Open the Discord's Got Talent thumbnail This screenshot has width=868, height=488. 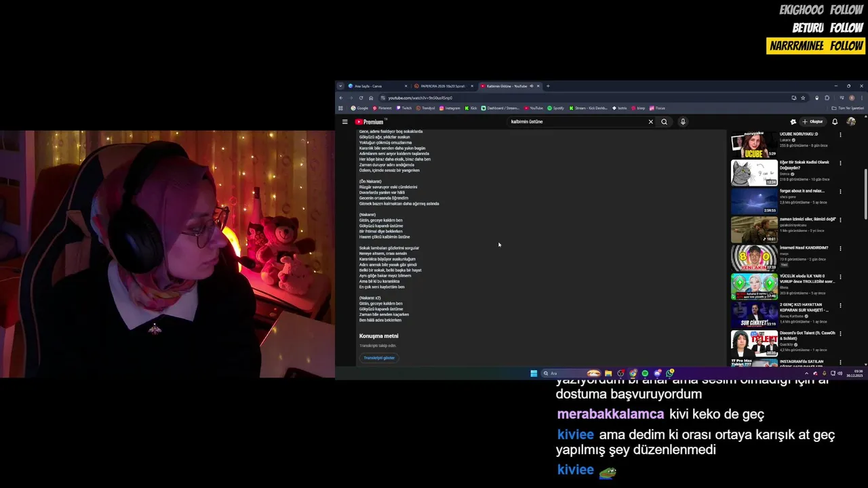(754, 344)
